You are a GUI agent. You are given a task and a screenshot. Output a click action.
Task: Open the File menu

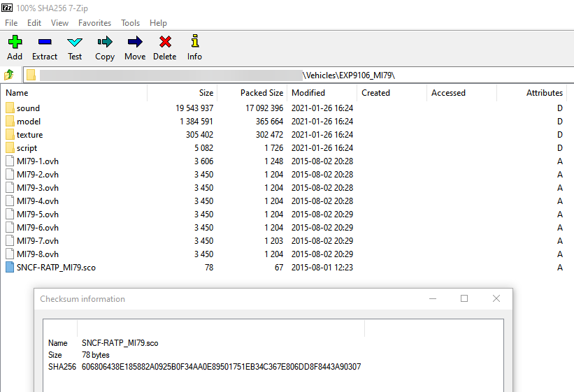11,23
